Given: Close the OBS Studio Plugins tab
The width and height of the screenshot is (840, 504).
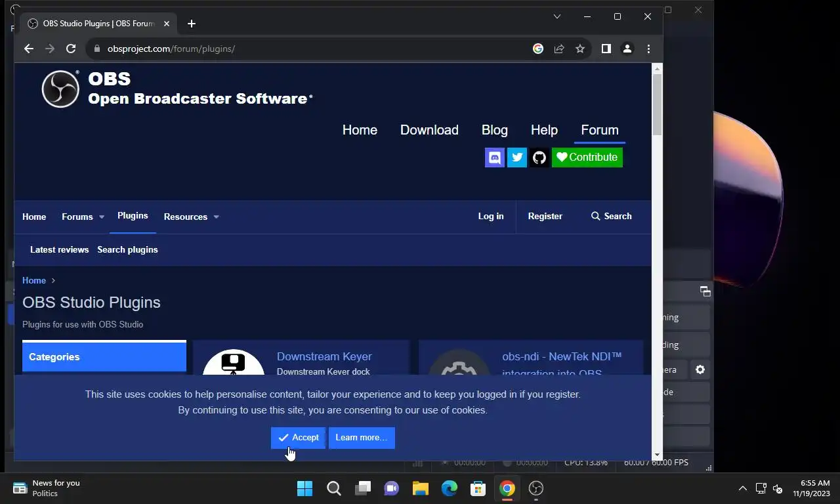Looking at the screenshot, I should (x=167, y=24).
